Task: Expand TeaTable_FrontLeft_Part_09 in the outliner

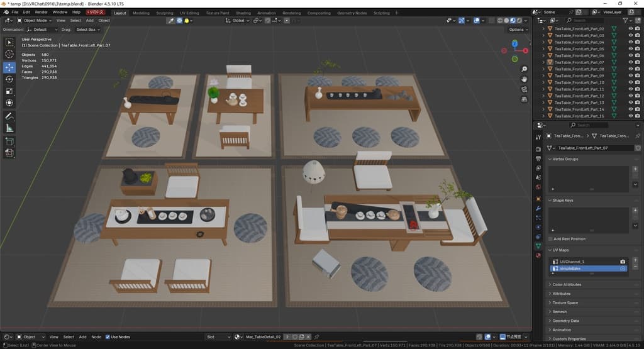Action: pyautogui.click(x=543, y=76)
